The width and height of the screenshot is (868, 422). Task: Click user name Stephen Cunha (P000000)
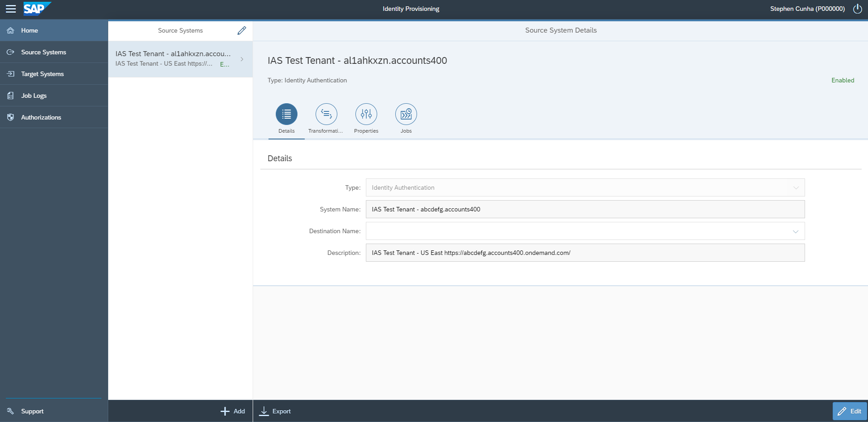807,9
